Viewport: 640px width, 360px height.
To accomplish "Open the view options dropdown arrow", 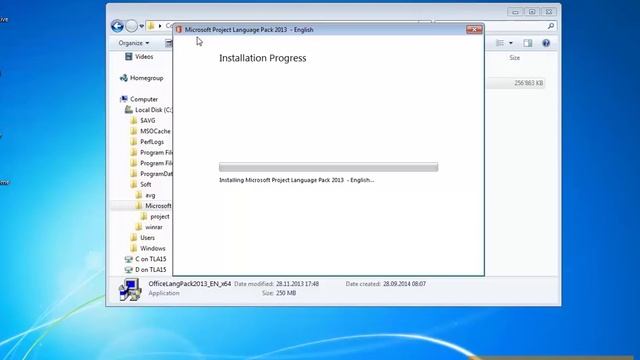I will click(511, 43).
